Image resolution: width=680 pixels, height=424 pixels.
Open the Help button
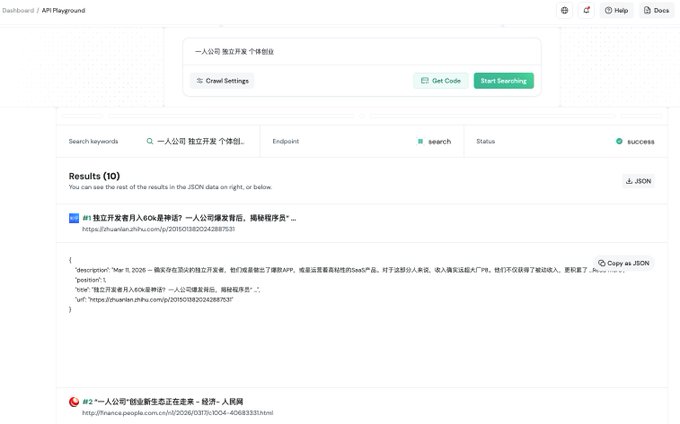pyautogui.click(x=616, y=10)
